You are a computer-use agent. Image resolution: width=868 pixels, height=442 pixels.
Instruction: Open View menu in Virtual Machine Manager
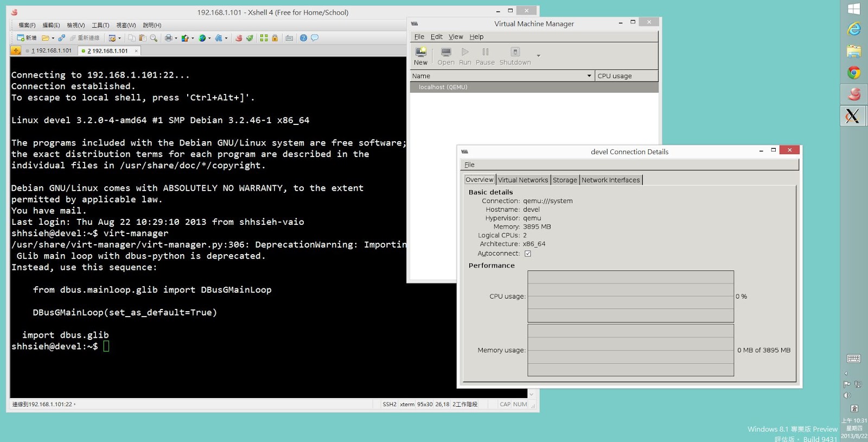456,37
